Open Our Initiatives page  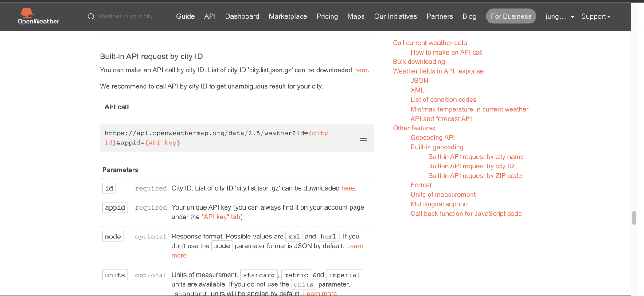pos(395,16)
